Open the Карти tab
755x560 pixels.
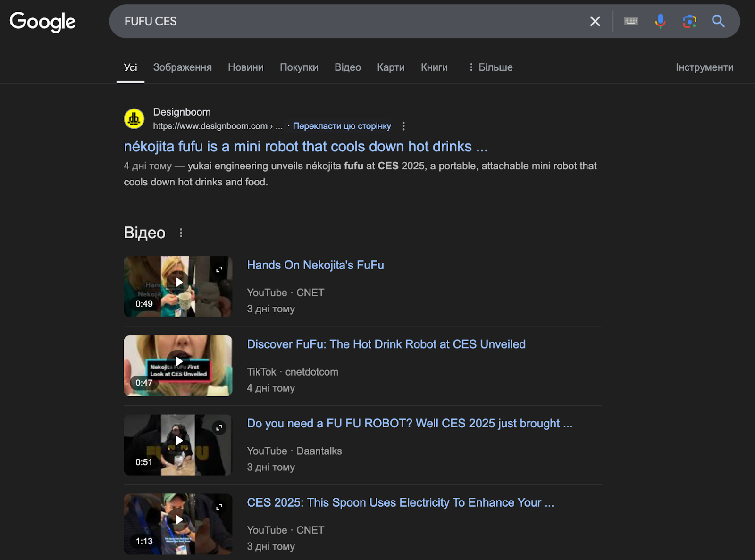391,67
